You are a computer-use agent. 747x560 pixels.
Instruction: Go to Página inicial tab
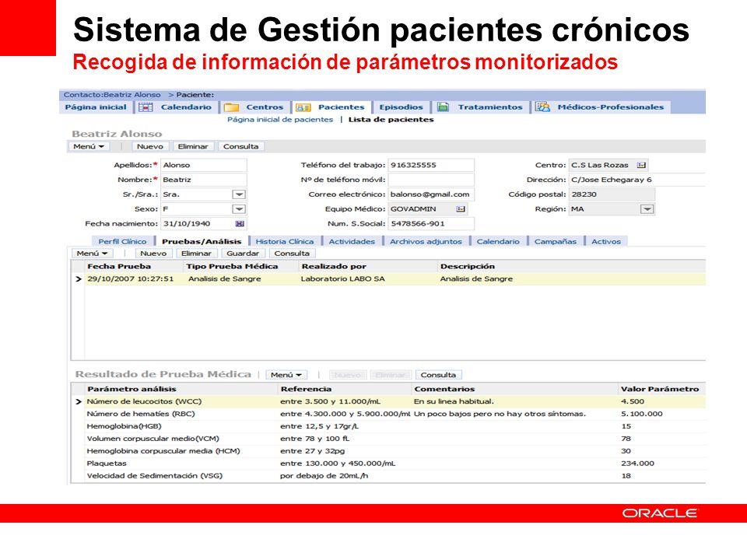click(96, 107)
